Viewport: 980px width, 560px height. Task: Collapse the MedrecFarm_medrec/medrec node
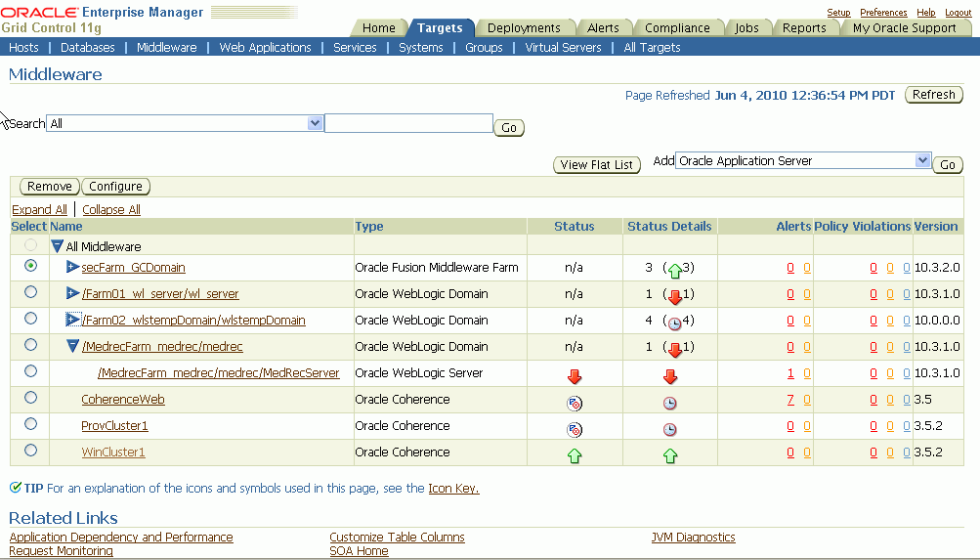click(73, 346)
